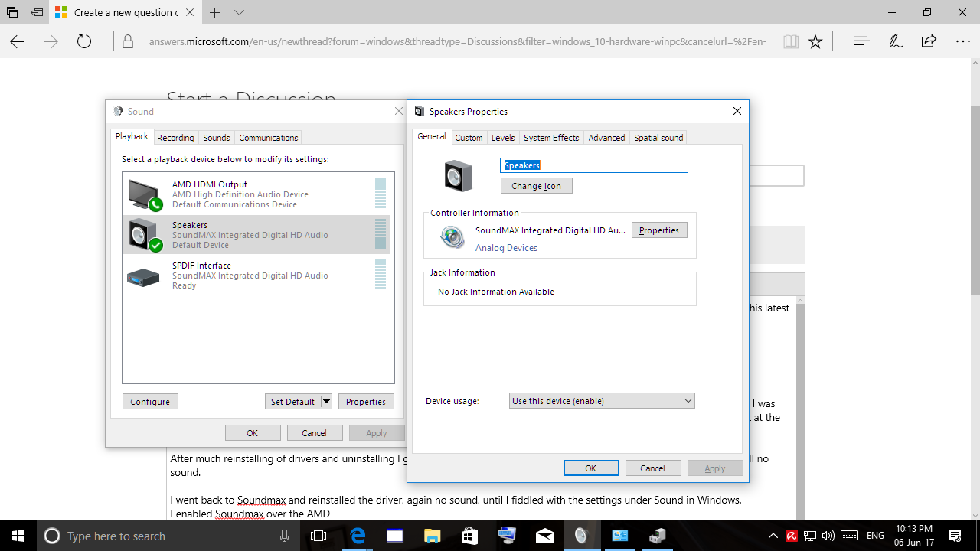Open Edge from the taskbar
The height and width of the screenshot is (551, 980).
click(358, 536)
